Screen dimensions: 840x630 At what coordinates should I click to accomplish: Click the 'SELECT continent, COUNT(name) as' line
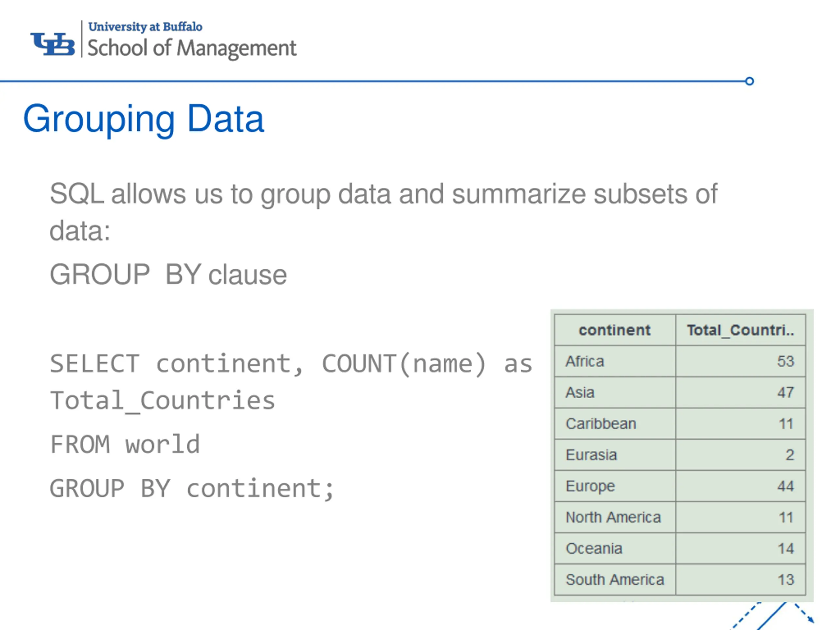(291, 364)
